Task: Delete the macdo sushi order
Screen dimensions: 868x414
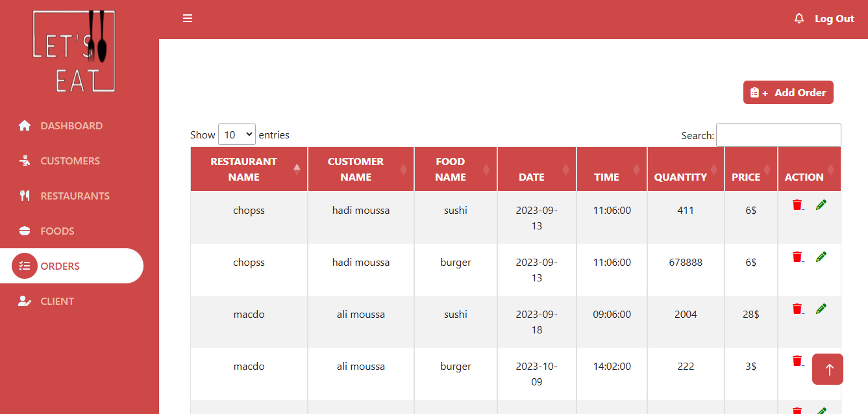Action: [x=797, y=309]
